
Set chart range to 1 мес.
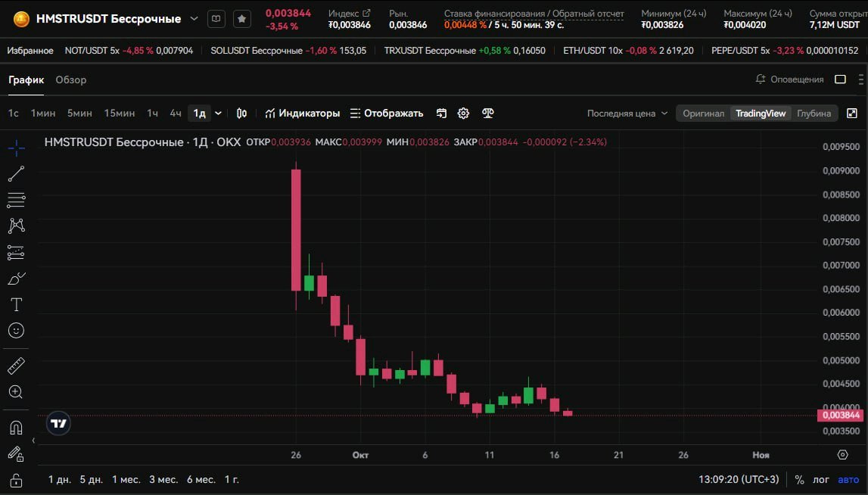[x=126, y=480]
